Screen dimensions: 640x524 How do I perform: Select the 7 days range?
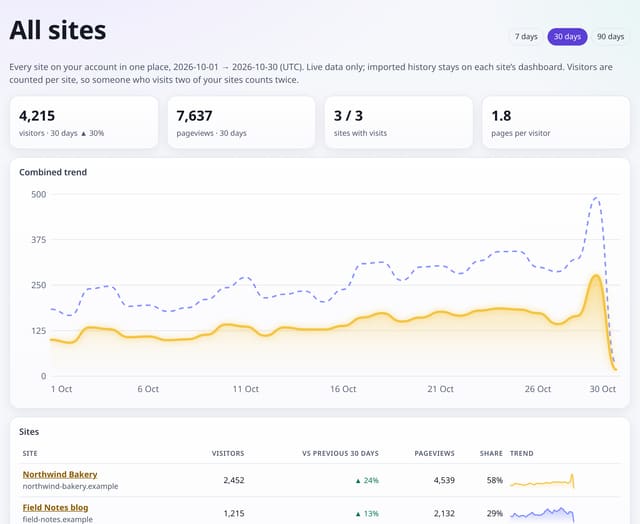point(526,37)
